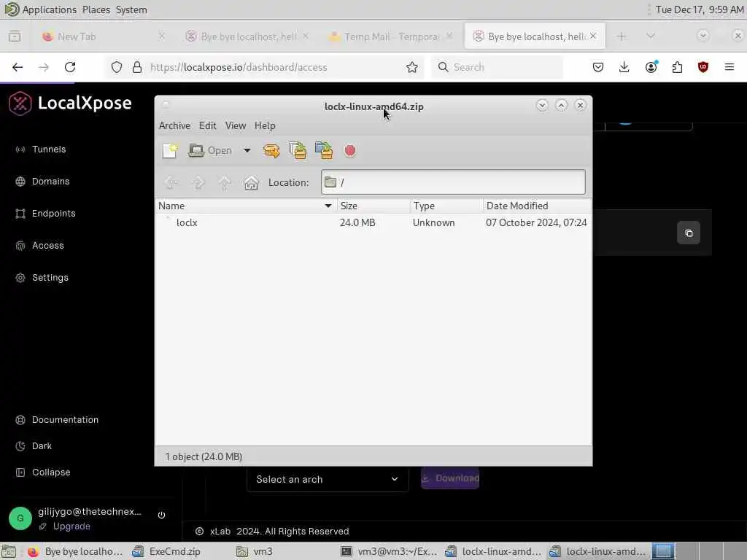Open the Firefox downloads panel

tap(624, 67)
